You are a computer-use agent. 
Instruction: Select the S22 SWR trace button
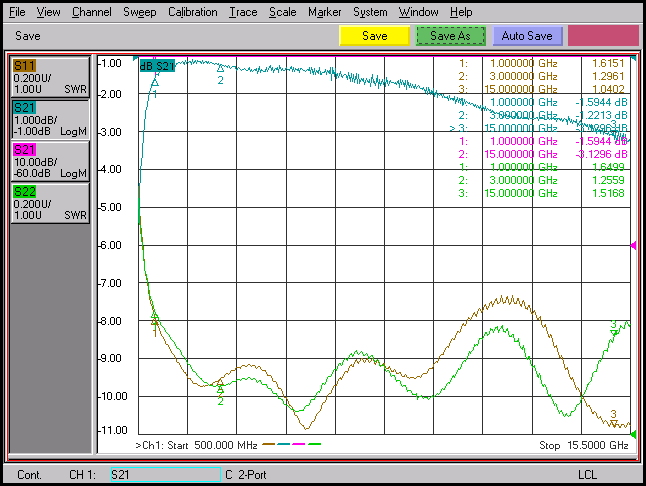(x=50, y=203)
